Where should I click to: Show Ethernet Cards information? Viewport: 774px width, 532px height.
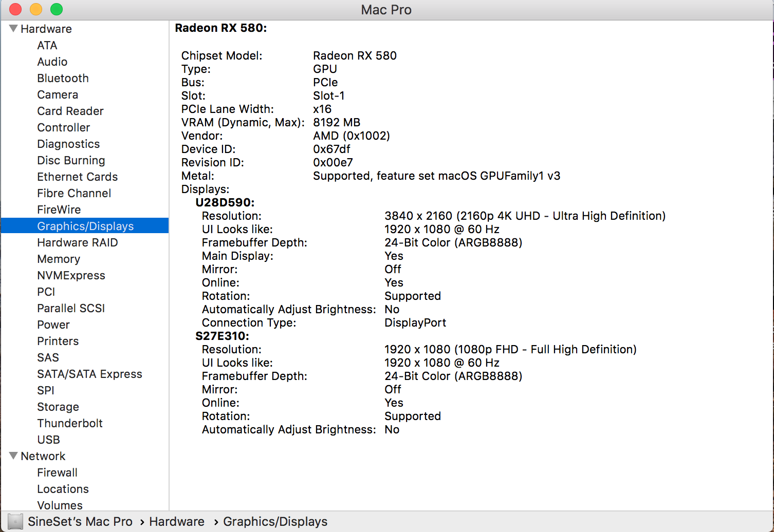click(x=78, y=177)
